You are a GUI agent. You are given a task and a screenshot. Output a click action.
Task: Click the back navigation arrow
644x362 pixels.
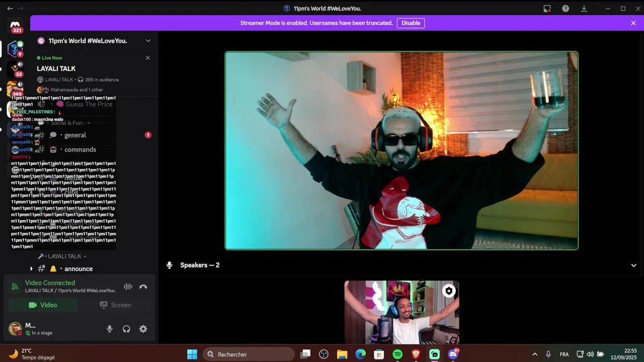10,9
